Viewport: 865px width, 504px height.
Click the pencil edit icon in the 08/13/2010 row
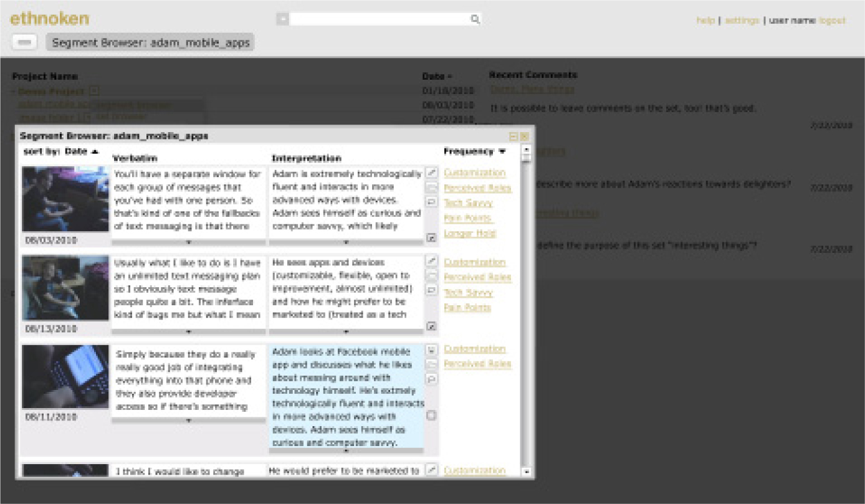point(431,260)
